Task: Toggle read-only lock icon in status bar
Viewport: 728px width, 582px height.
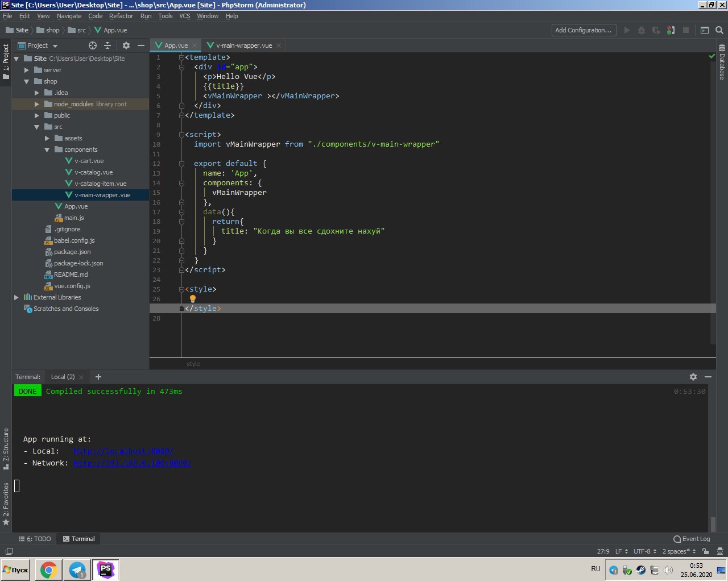Action: pyautogui.click(x=706, y=551)
